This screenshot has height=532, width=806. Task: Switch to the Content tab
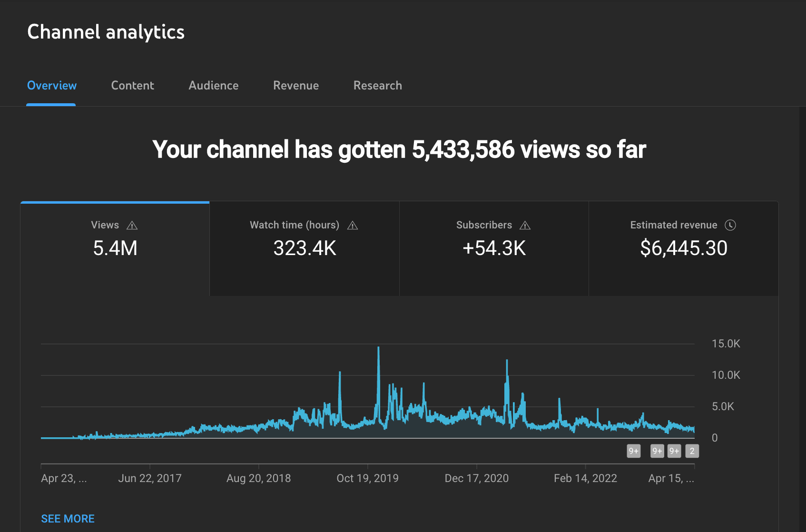pos(132,86)
